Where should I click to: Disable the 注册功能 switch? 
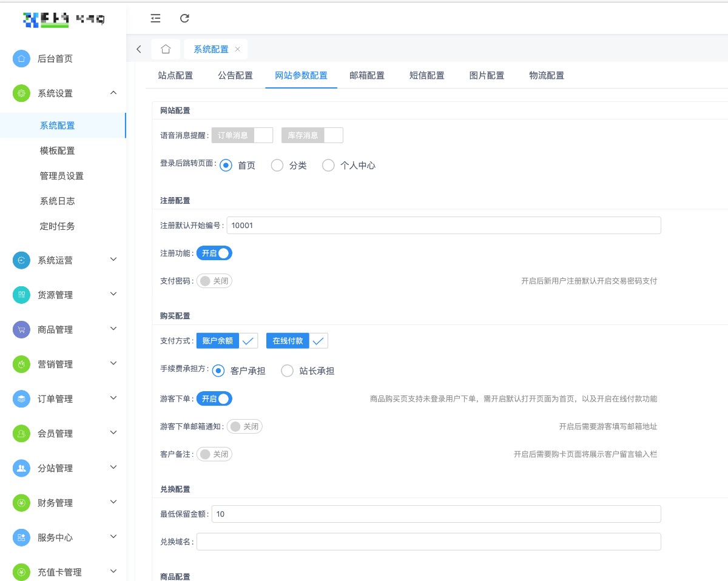214,254
